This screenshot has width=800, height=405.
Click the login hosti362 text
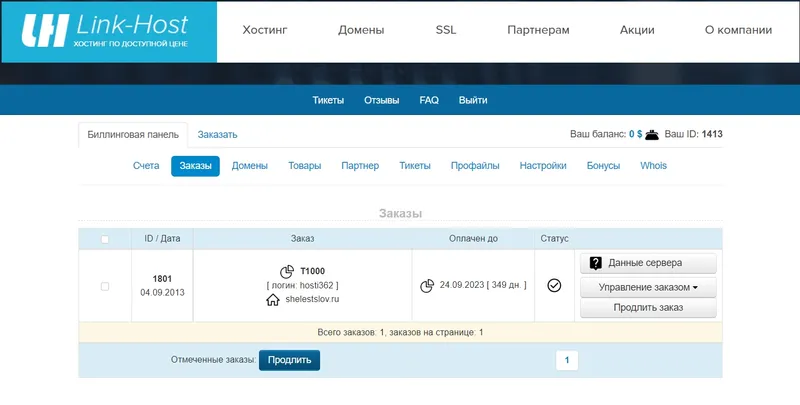click(x=303, y=286)
